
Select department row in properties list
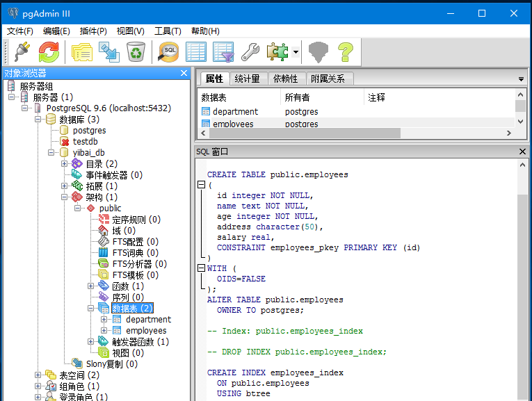[355, 111]
